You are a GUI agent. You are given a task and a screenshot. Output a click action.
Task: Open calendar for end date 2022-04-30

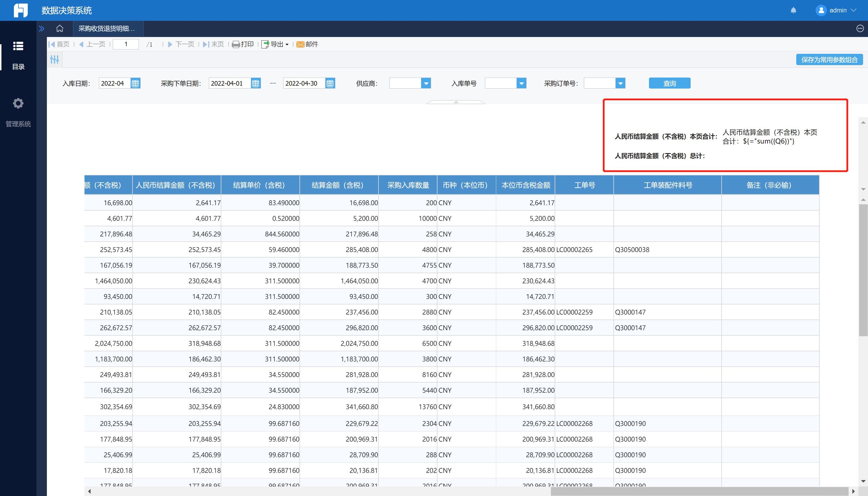point(330,83)
